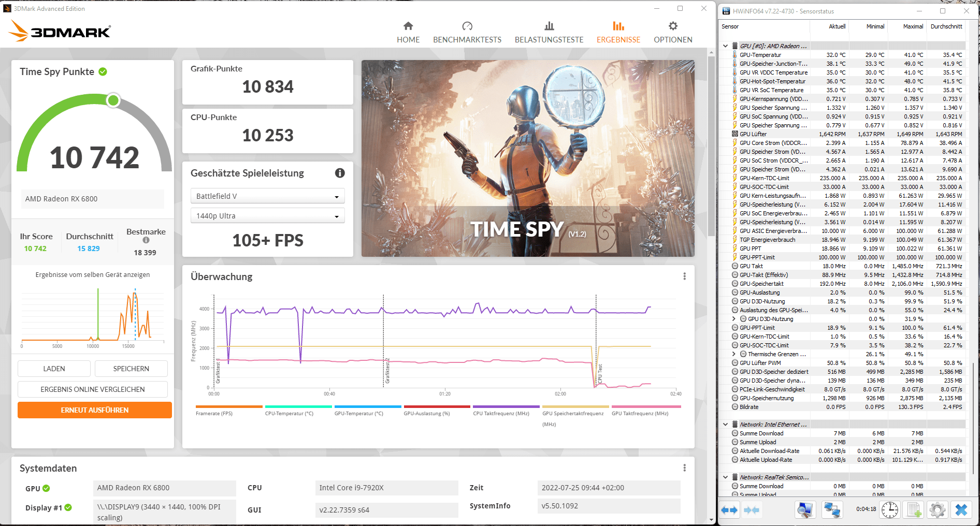The width and height of the screenshot is (980, 526).
Task: Click HWiNFO expand columns arrows button
Action: coord(729,510)
